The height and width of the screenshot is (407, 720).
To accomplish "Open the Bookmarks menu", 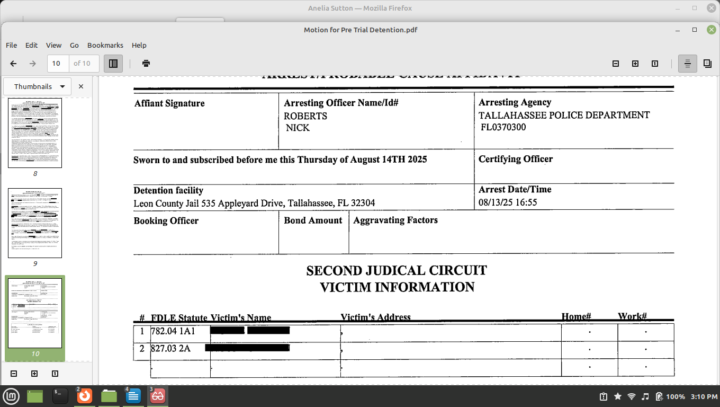I will pos(105,45).
